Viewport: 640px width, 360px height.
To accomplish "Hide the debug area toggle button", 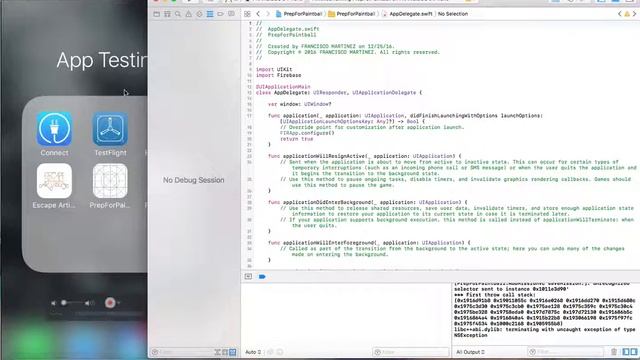I will [x=248, y=276].
